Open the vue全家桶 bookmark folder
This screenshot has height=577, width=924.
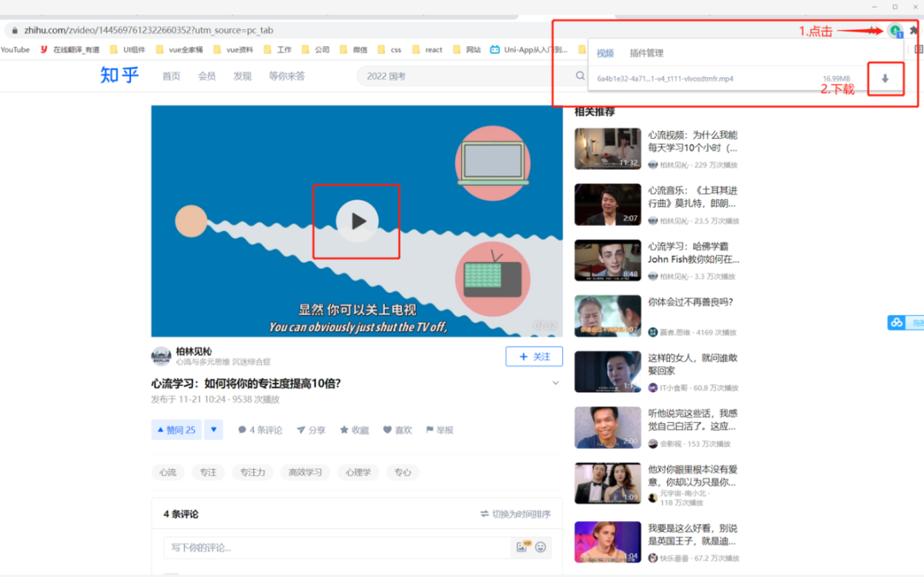click(179, 50)
